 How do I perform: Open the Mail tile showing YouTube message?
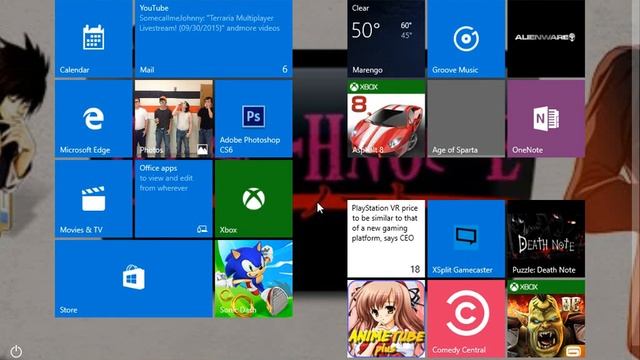click(x=213, y=38)
